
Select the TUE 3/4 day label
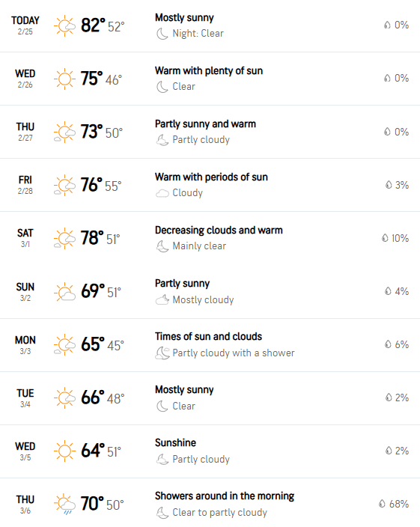point(25,397)
